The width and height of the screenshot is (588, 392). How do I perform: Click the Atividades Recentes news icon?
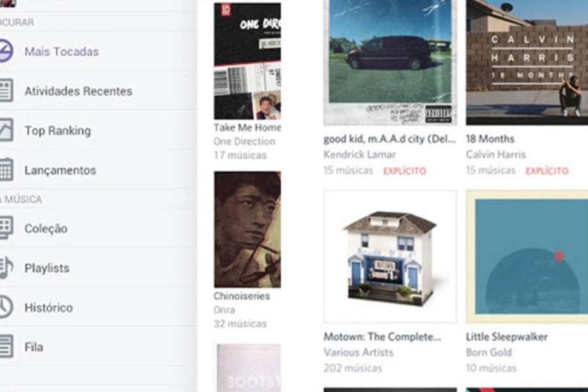tap(6, 90)
